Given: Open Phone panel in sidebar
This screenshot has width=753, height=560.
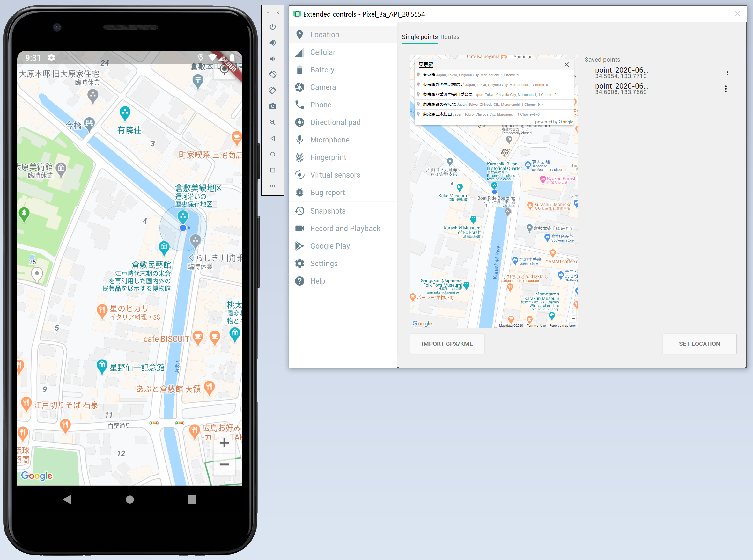Looking at the screenshot, I should point(343,105).
